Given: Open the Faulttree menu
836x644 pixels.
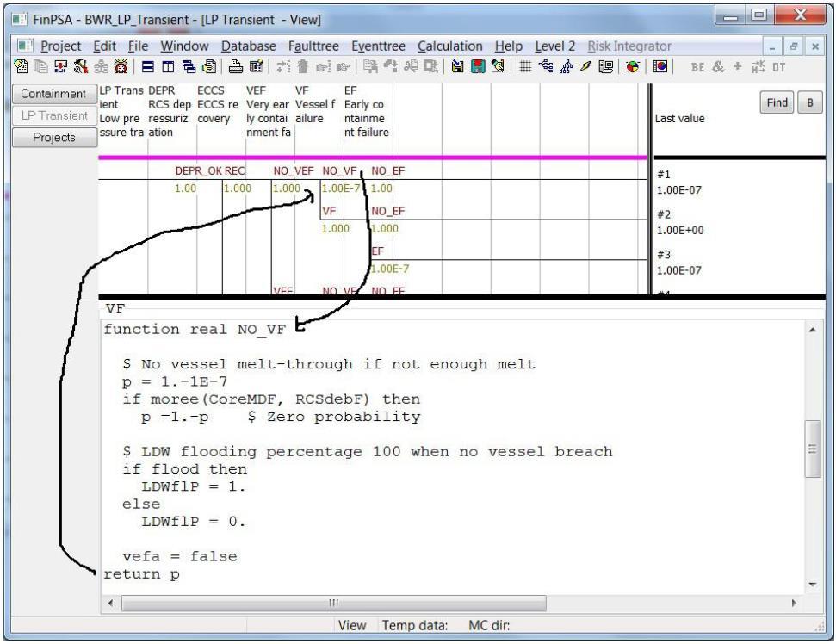Looking at the screenshot, I should pos(313,46).
